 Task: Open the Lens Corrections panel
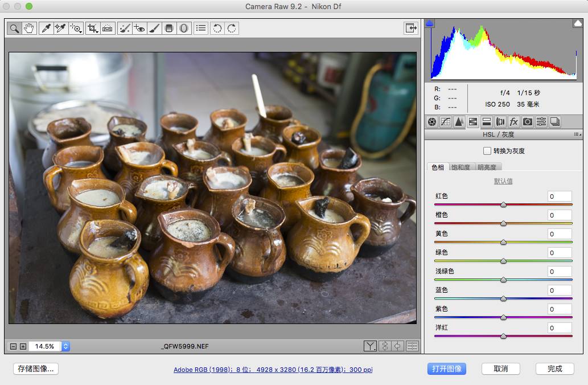[x=500, y=121]
